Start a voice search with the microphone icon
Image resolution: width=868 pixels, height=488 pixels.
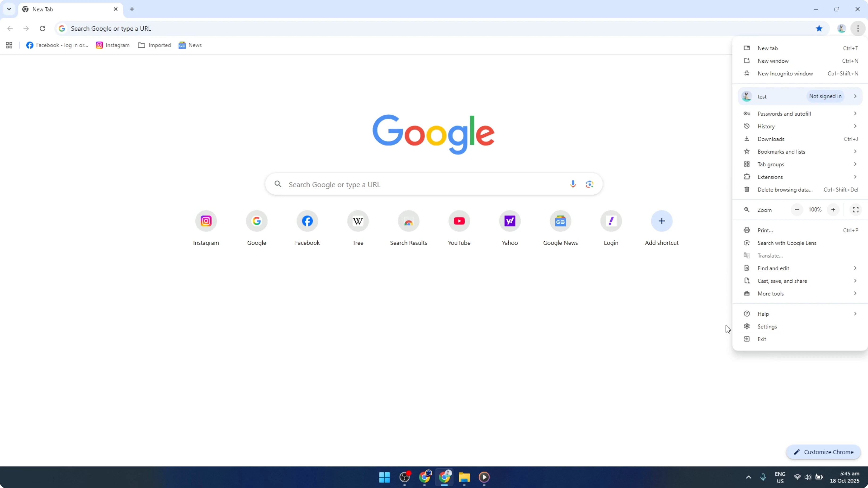(x=572, y=184)
